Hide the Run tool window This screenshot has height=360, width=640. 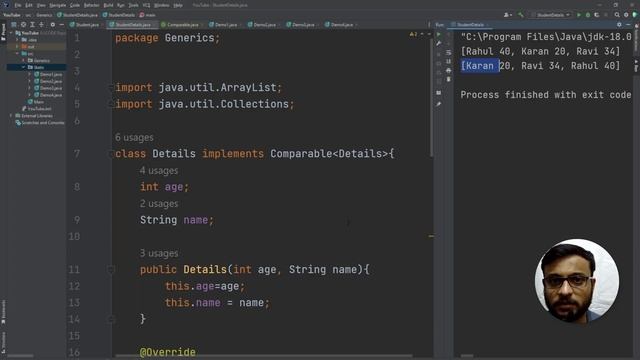(628, 24)
